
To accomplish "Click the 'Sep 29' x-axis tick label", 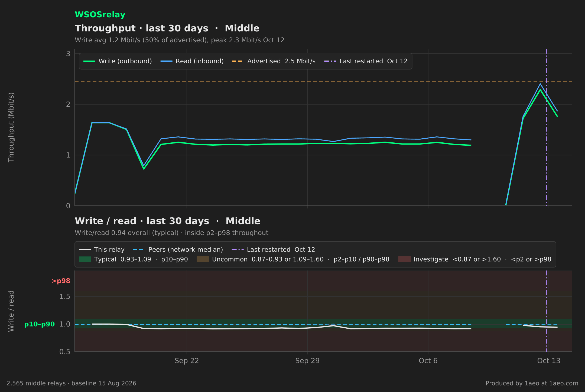I will tap(307, 361).
